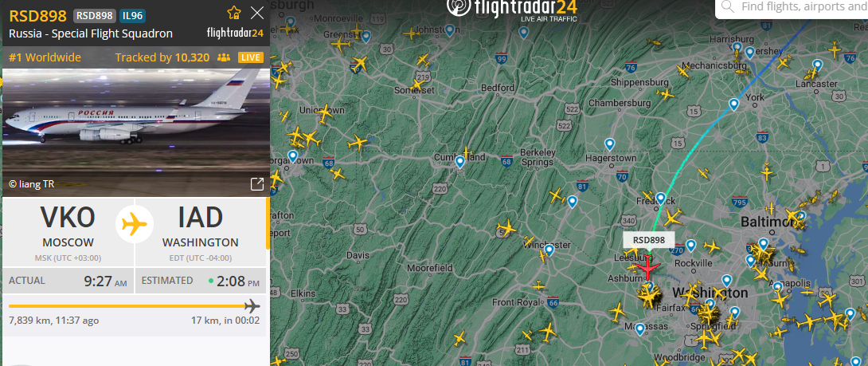Favorite the RSD898 flight with star icon
The image size is (868, 366).
(x=234, y=13)
